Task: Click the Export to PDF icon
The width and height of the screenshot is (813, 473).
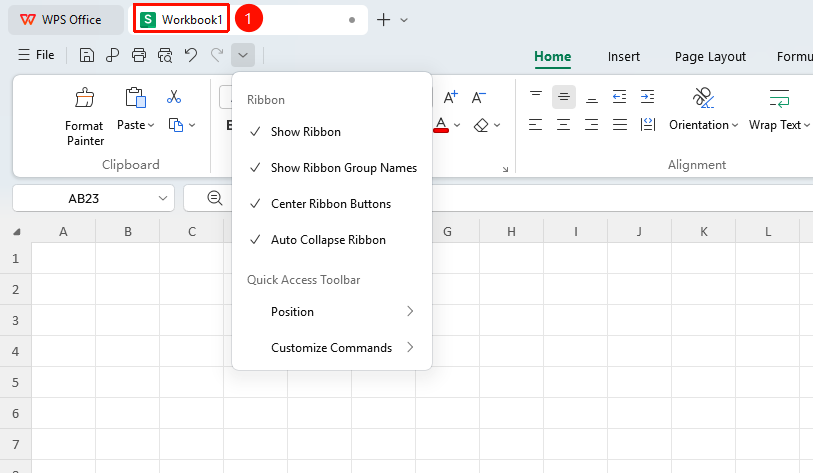Action: (x=113, y=55)
